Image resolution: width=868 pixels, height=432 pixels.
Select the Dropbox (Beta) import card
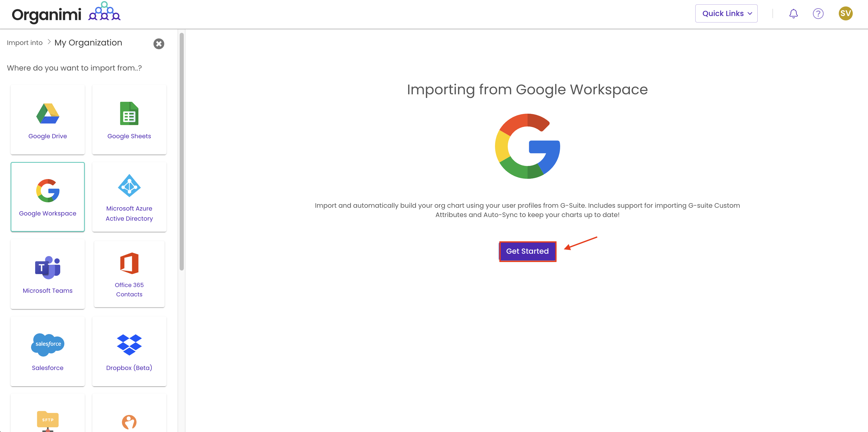tap(129, 351)
